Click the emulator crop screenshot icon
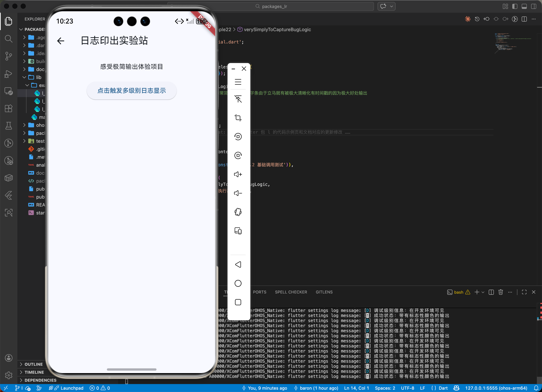The height and width of the screenshot is (392, 542). [238, 118]
